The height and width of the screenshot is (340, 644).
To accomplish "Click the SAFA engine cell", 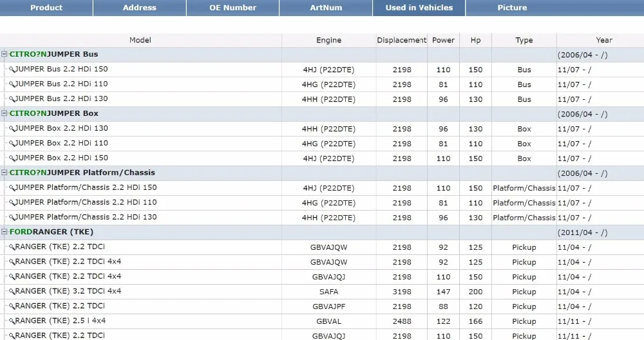I will 328,292.
